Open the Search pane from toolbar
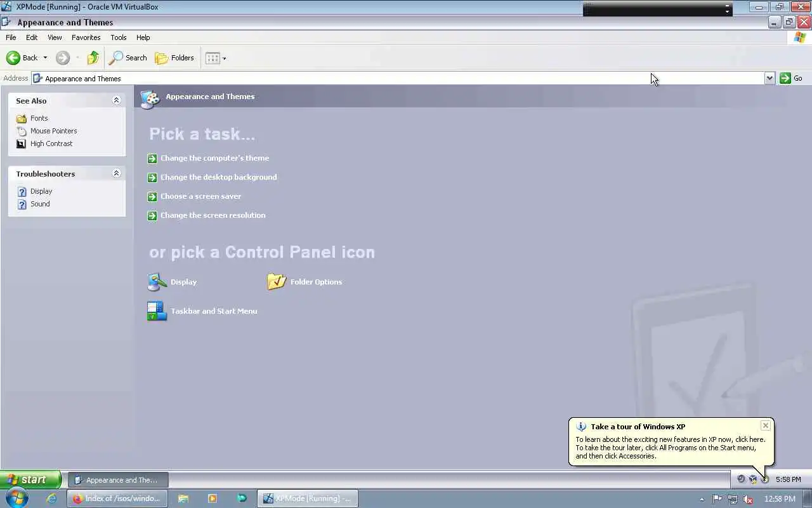Screen dimensions: 812x508 point(128,58)
